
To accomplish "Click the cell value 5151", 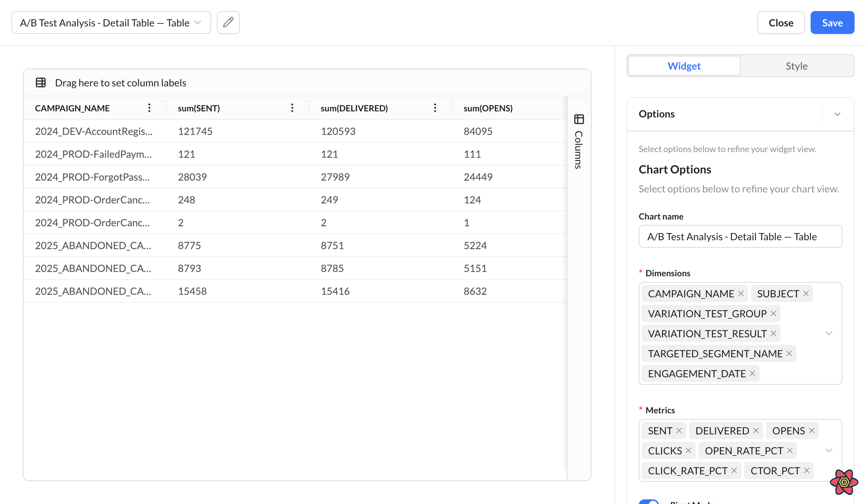I will pyautogui.click(x=475, y=268).
